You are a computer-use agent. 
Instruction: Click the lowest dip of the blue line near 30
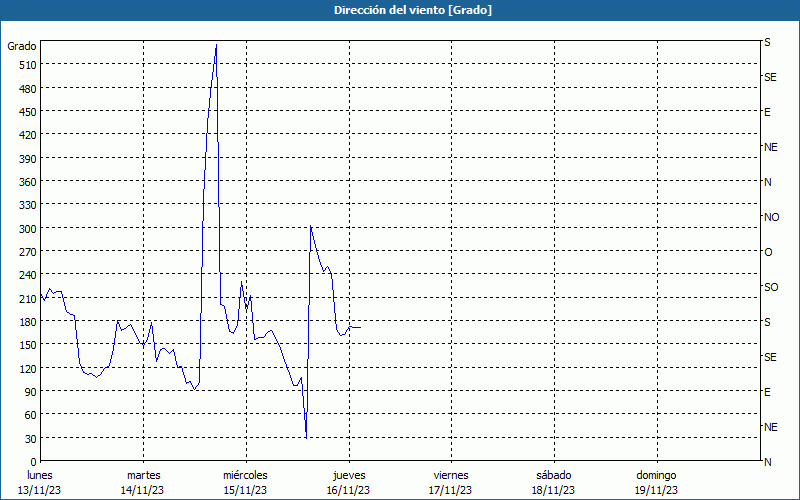coord(306,437)
